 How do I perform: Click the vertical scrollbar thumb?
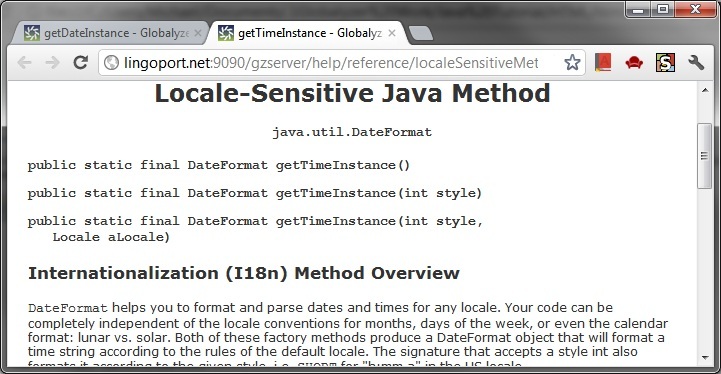pos(705,155)
